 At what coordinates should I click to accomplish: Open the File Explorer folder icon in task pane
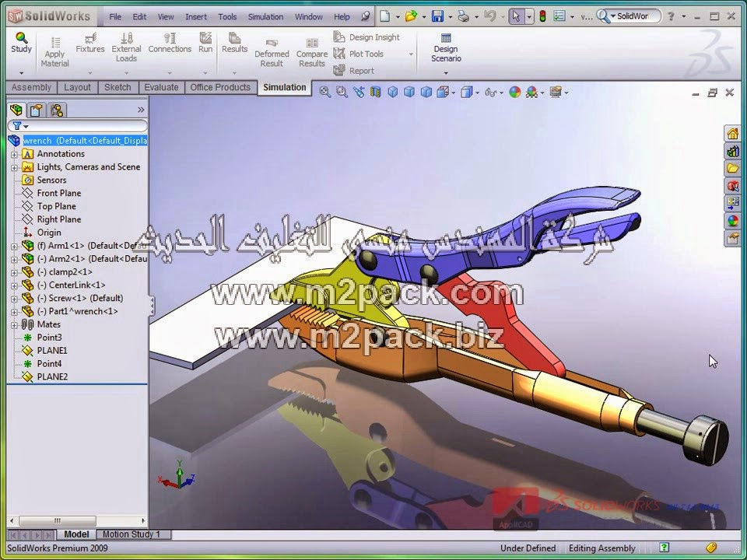tap(733, 168)
